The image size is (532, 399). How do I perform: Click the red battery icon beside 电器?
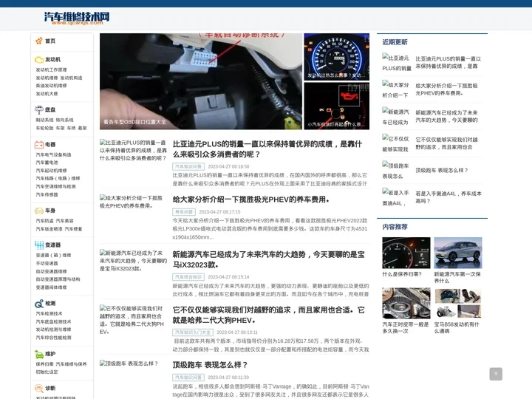(x=39, y=145)
